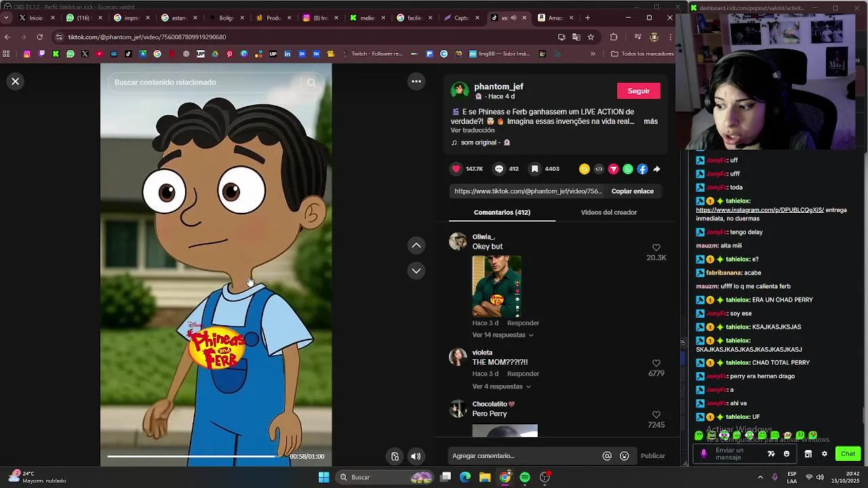The width and height of the screenshot is (868, 488).
Task: Reply to Oliwia_'s comment via Responder
Action: (523, 323)
